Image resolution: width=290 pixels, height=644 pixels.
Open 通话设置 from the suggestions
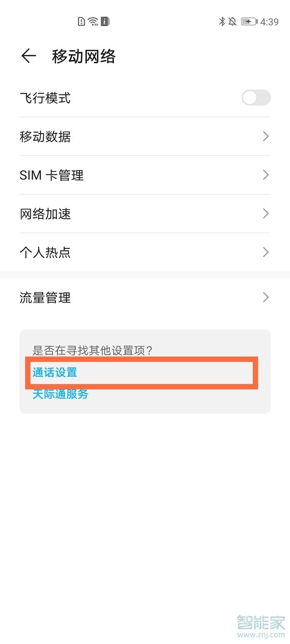click(x=54, y=372)
